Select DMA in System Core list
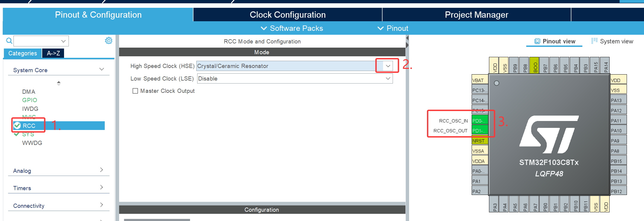 coord(29,92)
